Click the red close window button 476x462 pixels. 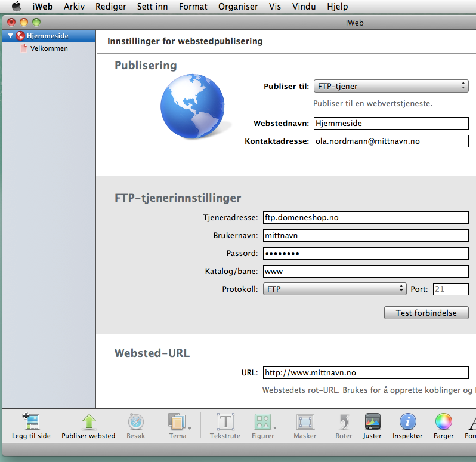pyautogui.click(x=11, y=22)
